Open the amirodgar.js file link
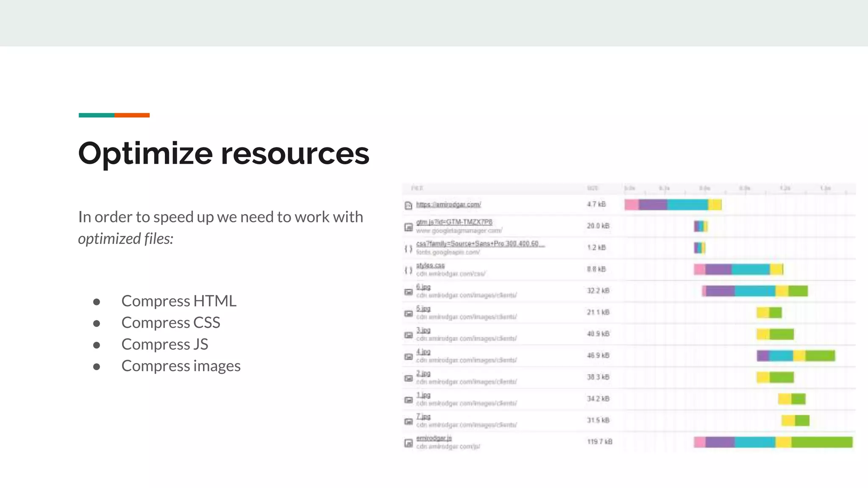Image resolution: width=868 pixels, height=488 pixels. pyautogui.click(x=434, y=438)
